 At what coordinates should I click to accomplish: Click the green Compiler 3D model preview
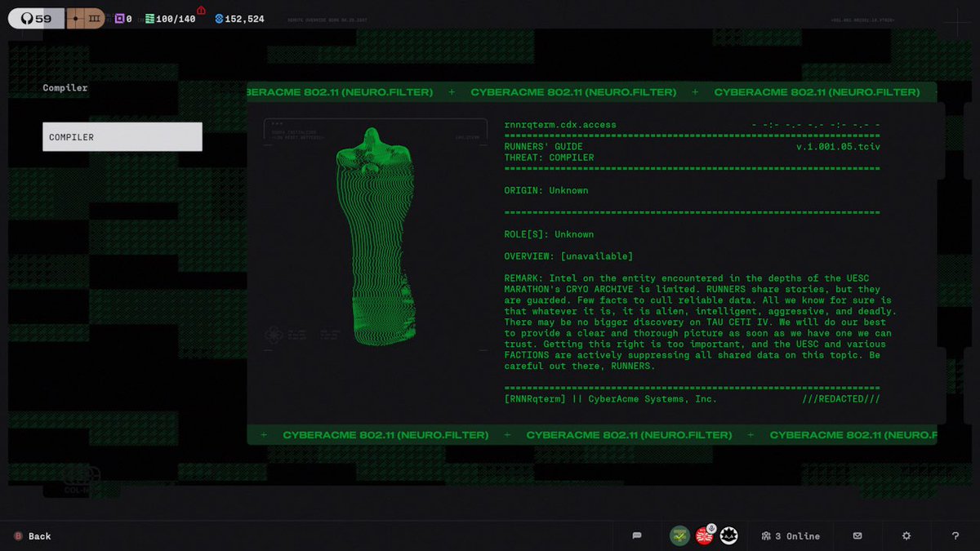[375, 237]
